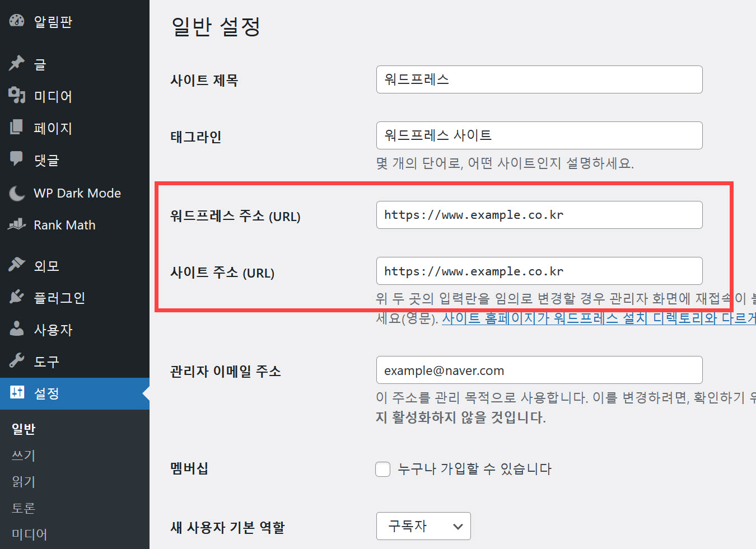Screen dimensions: 756x549
Task: Click the 워드프레스 주소 (URL) field
Action: (539, 215)
